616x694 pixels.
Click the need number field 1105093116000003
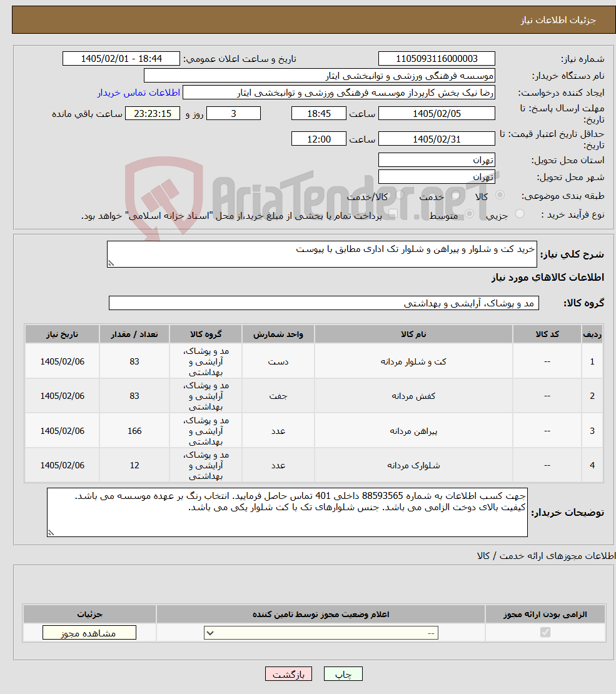point(437,59)
